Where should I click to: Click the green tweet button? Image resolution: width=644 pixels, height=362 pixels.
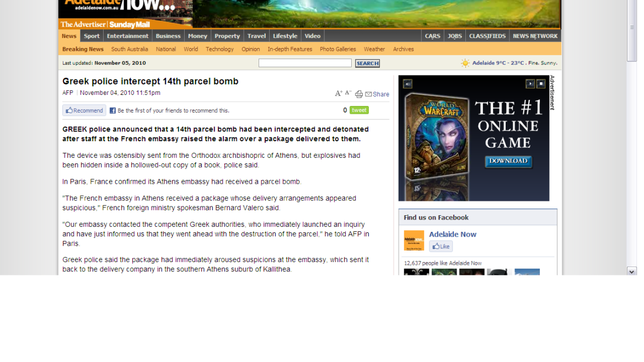tap(359, 110)
